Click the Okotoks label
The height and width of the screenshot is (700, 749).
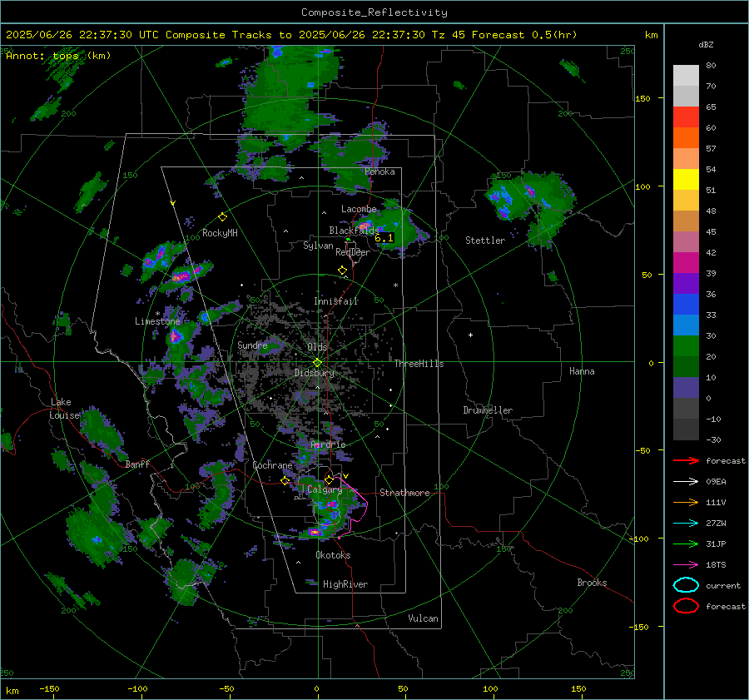point(333,555)
